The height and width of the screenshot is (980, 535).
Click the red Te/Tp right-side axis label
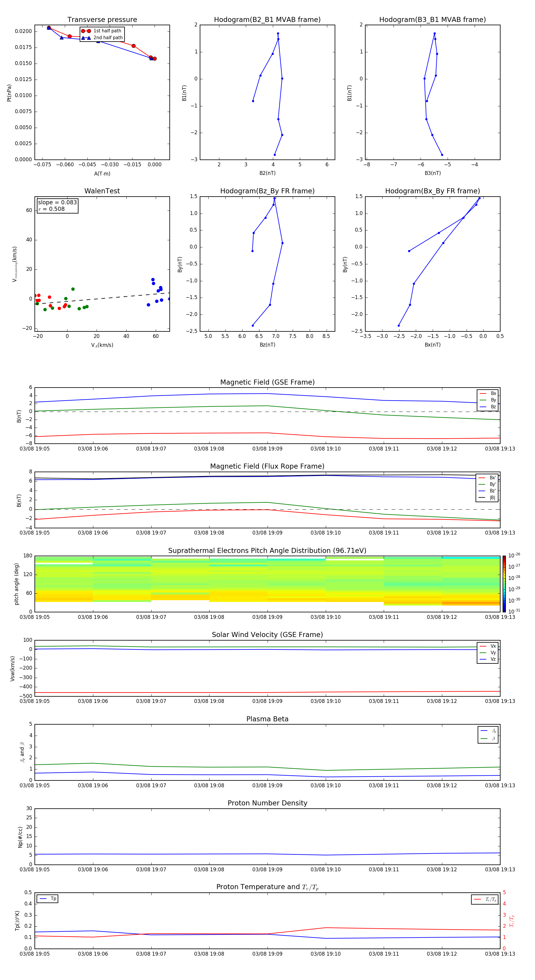point(512,921)
